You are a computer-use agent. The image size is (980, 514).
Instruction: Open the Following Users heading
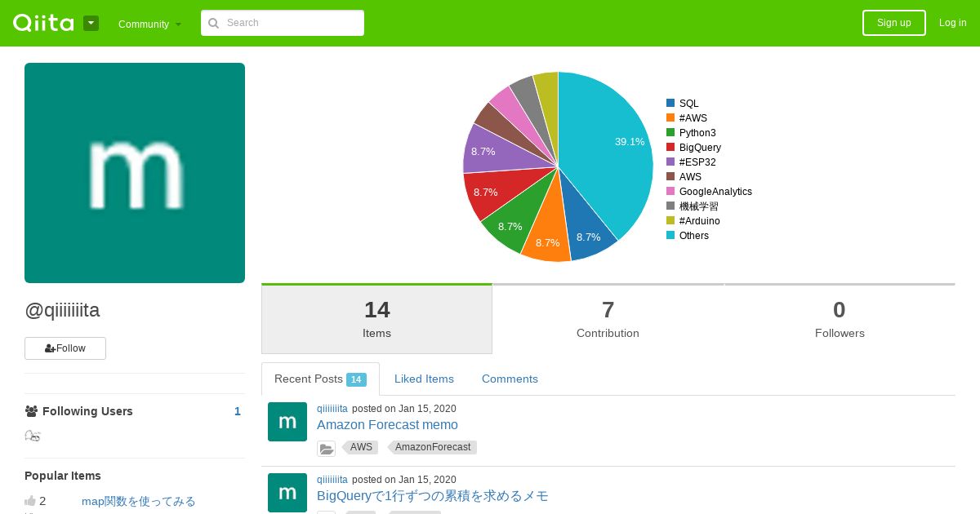87,411
